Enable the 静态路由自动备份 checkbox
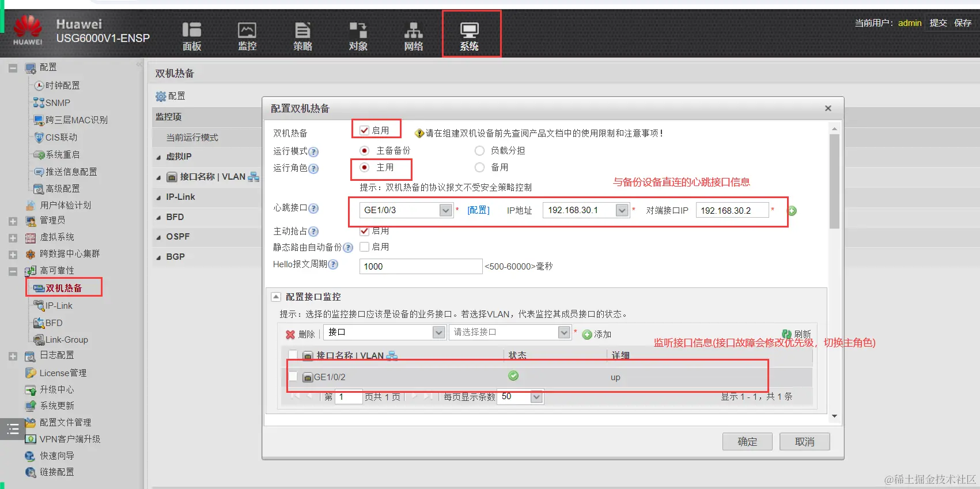 pos(364,247)
